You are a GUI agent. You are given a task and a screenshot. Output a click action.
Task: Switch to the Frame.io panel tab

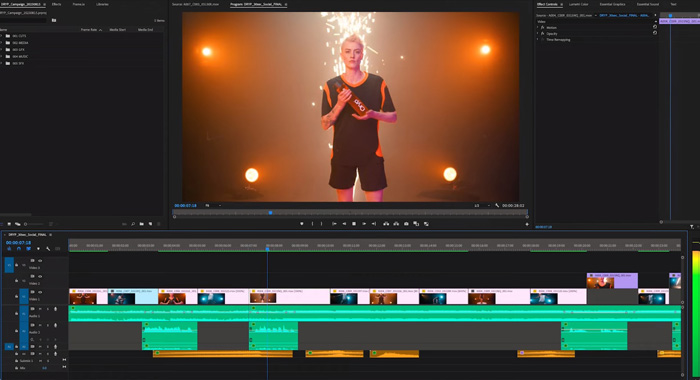tap(79, 4)
